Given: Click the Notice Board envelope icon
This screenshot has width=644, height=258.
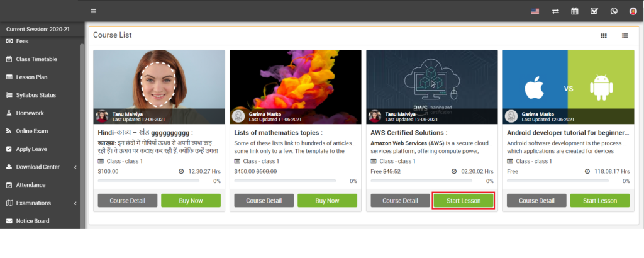Looking at the screenshot, I should coord(9,221).
